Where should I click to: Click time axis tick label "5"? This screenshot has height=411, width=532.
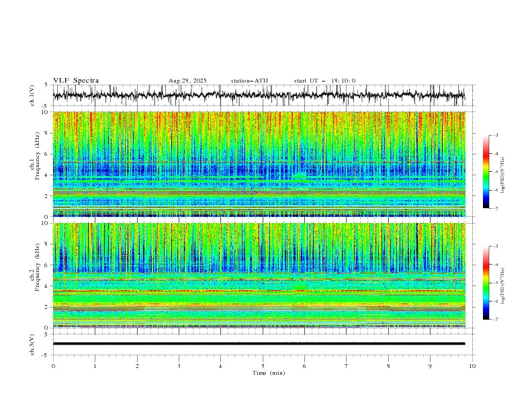pyautogui.click(x=263, y=366)
